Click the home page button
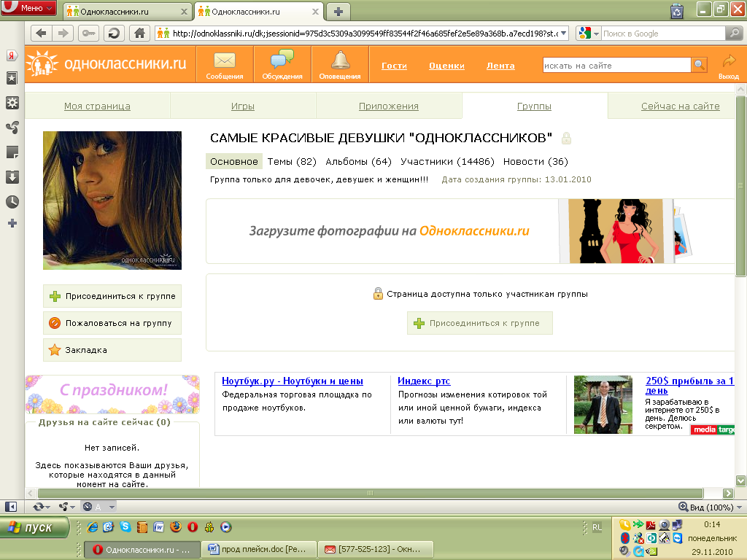Viewport: 747px width, 560px height. coord(139,34)
